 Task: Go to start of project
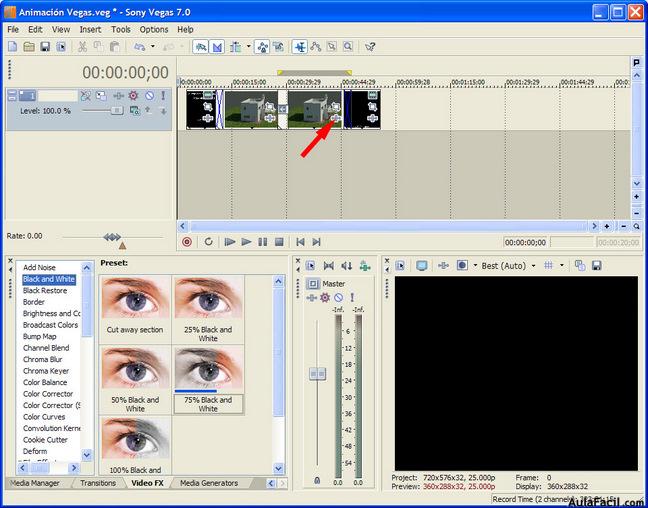coord(300,242)
